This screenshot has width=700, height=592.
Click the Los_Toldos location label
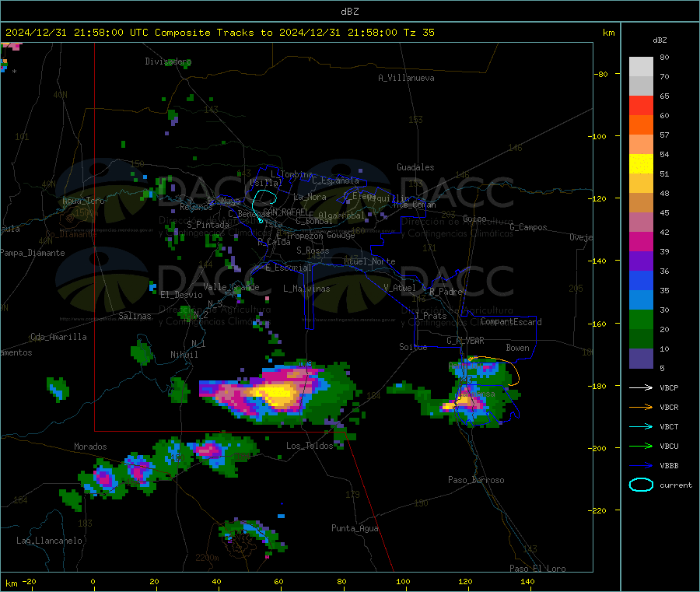pos(310,446)
